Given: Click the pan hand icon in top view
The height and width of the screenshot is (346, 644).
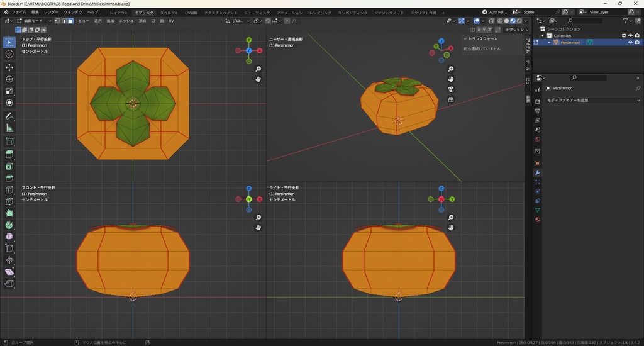Looking at the screenshot, I should (x=258, y=79).
